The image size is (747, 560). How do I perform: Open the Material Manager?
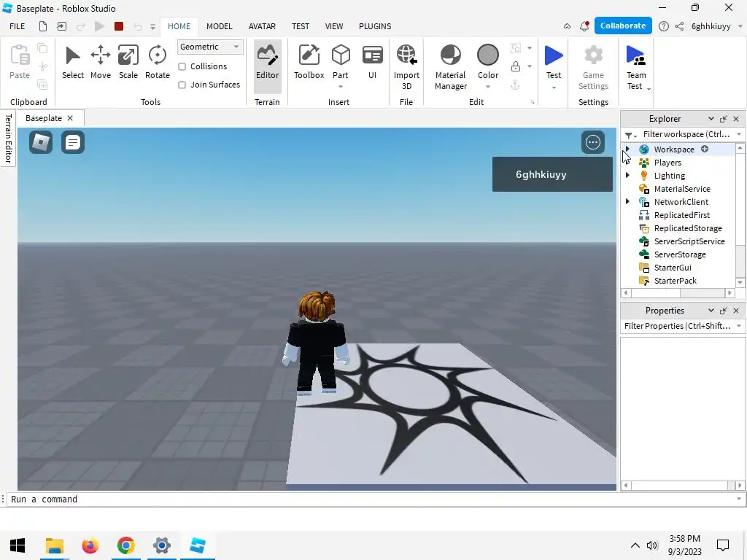point(451,66)
